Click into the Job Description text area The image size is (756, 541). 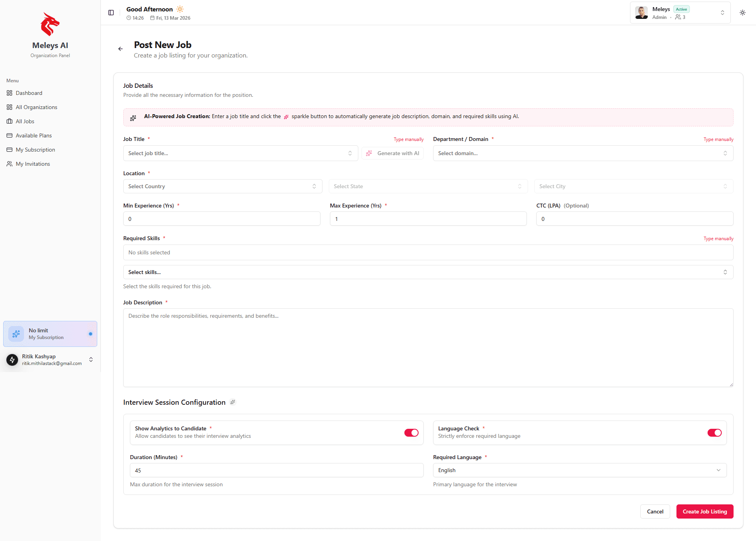(x=428, y=347)
